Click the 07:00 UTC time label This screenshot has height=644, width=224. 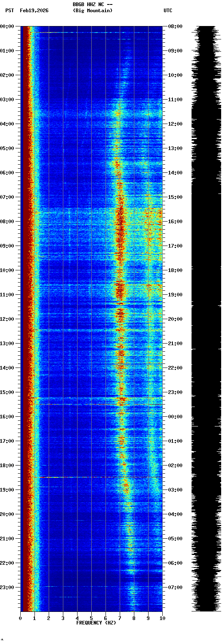[x=175, y=587]
